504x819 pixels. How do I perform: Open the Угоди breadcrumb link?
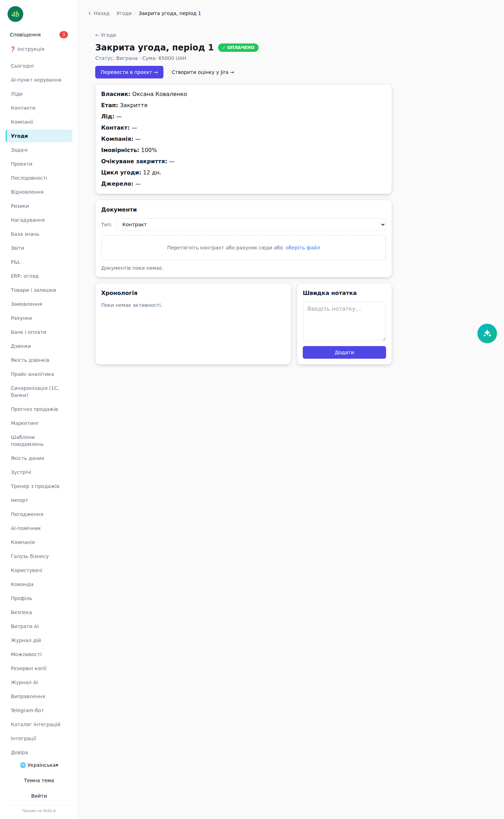click(x=124, y=13)
